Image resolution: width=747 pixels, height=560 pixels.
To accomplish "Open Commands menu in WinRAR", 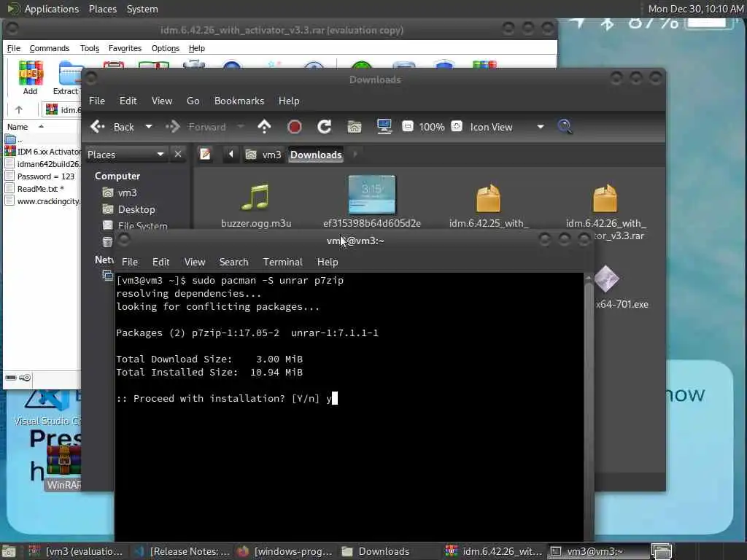I will [49, 48].
